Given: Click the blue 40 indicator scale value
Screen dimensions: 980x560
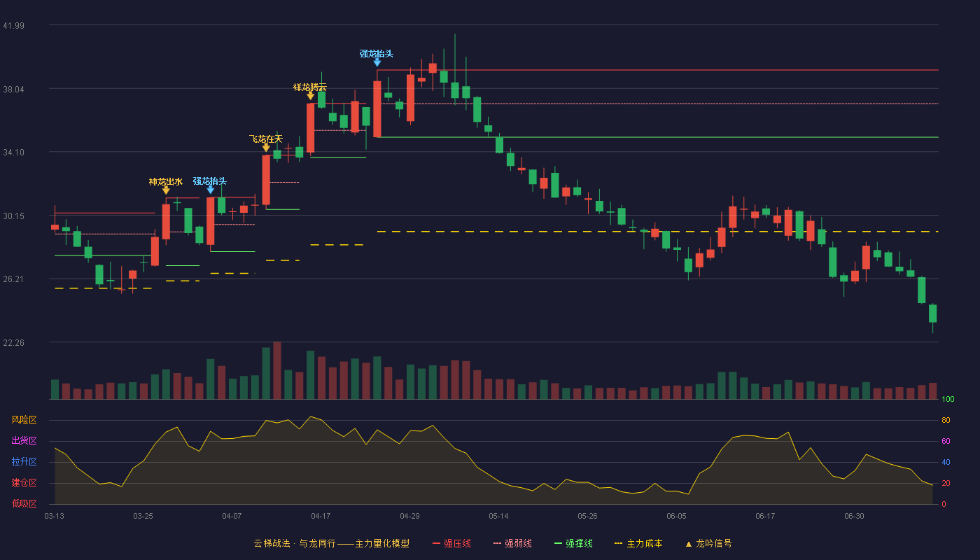Looking at the screenshot, I should tap(946, 463).
